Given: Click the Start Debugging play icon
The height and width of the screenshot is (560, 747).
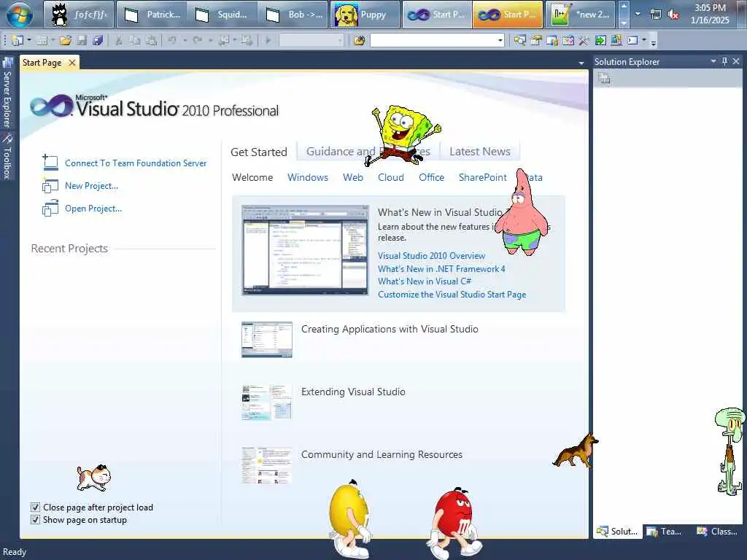Looking at the screenshot, I should pos(268,41).
